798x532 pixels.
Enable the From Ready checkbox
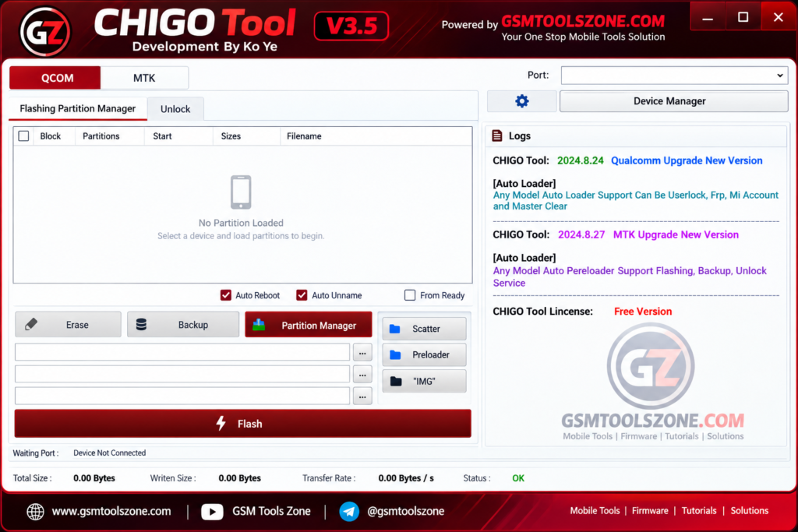click(x=410, y=295)
